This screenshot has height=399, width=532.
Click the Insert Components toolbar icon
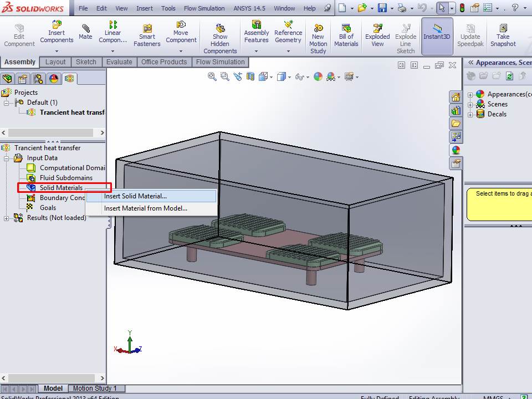click(57, 25)
